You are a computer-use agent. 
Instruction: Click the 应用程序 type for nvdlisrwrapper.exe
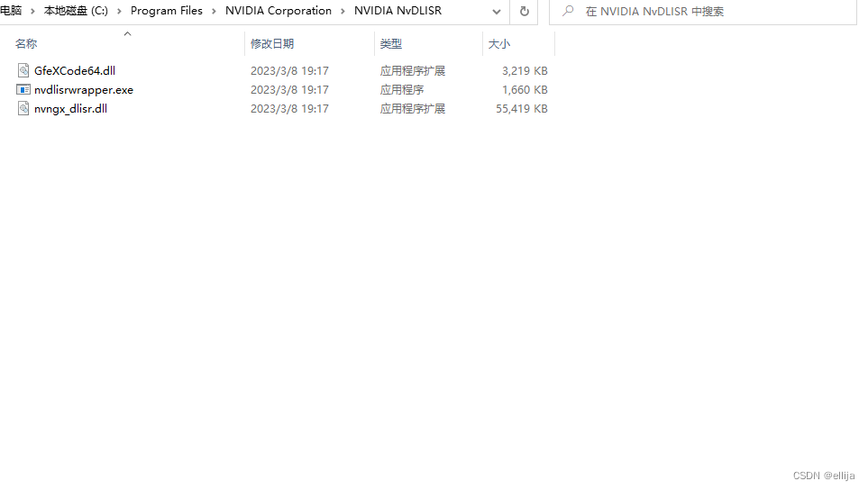(402, 89)
